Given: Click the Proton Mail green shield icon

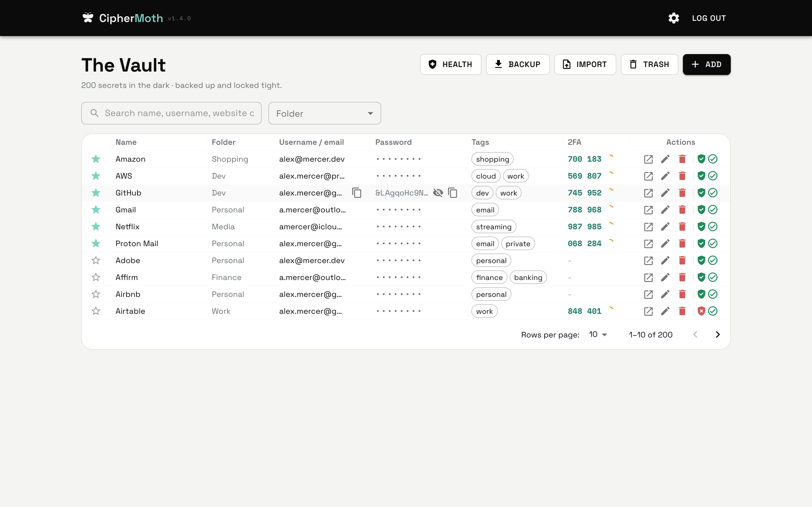Looking at the screenshot, I should [x=701, y=243].
